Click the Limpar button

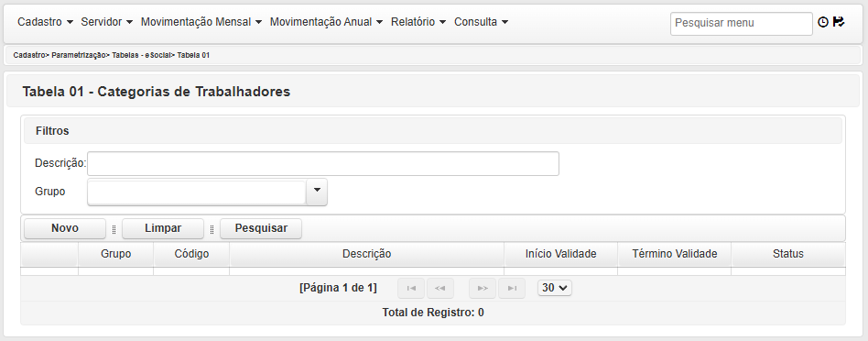163,228
